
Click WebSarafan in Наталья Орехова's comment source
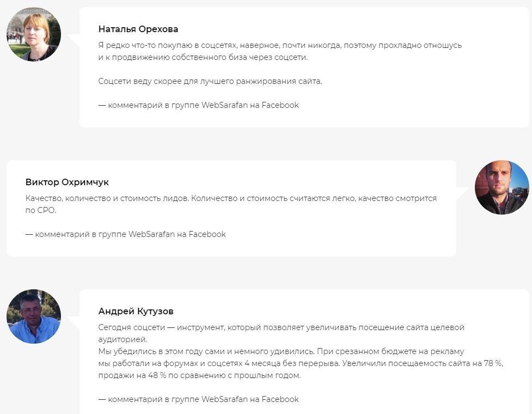(224, 105)
